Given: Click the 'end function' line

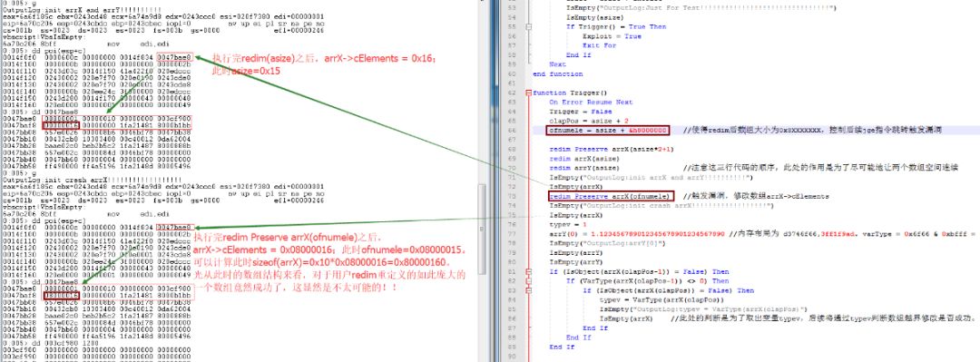Looking at the screenshot, I should coord(557,73).
